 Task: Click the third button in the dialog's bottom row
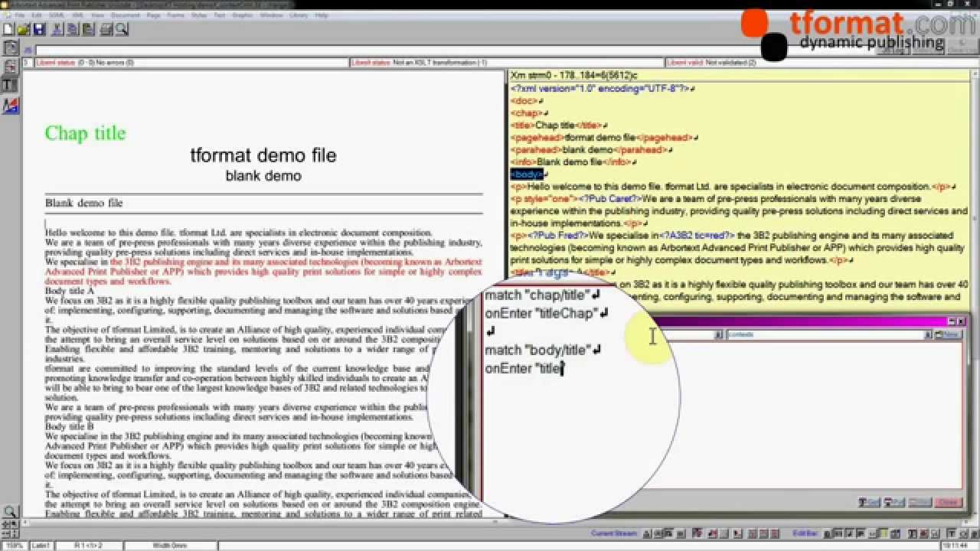(920, 502)
